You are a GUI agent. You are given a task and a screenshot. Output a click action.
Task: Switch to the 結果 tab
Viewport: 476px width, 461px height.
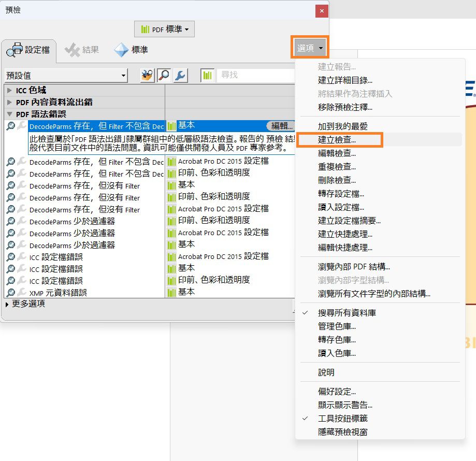(82, 50)
